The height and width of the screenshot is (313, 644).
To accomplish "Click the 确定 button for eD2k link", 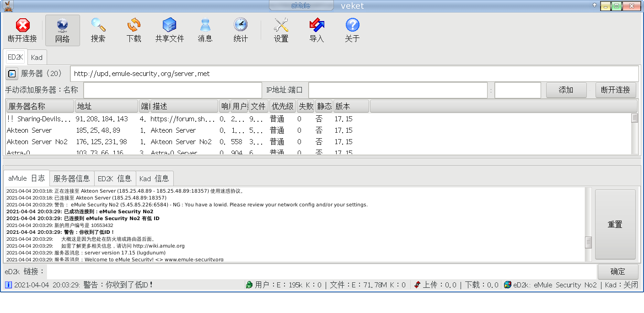I will point(618,272).
